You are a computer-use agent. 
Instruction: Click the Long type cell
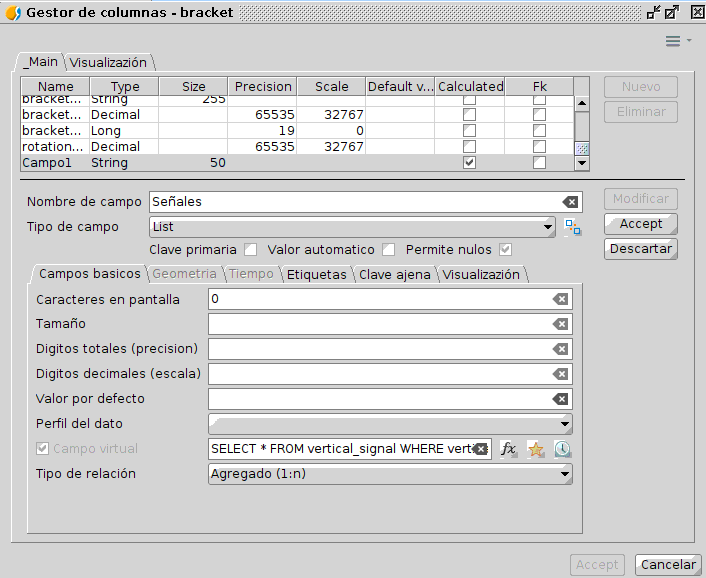[x=124, y=131]
